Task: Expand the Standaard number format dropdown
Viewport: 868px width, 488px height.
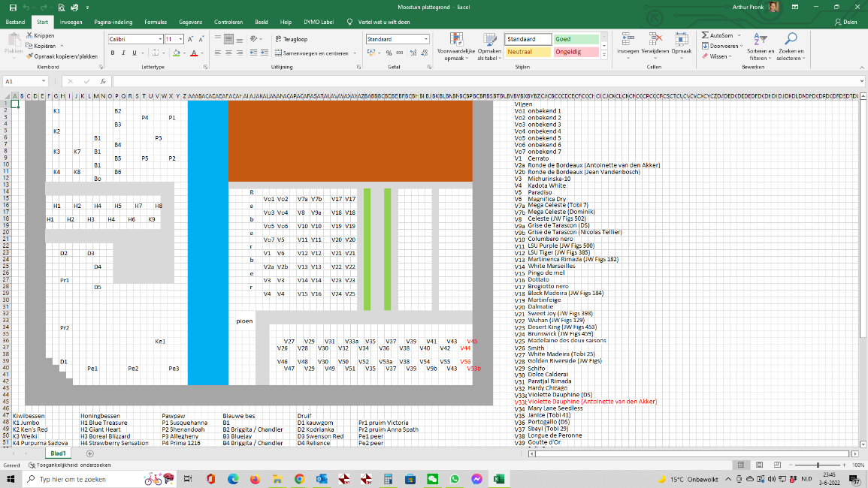Action: pos(425,39)
